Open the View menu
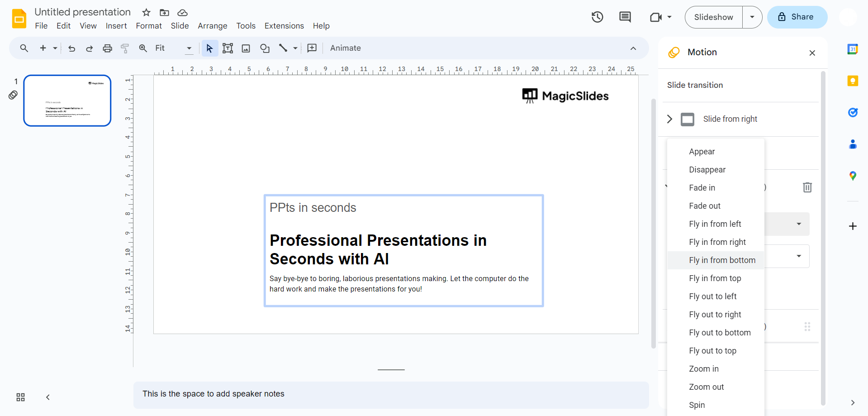868x416 pixels. tap(88, 26)
